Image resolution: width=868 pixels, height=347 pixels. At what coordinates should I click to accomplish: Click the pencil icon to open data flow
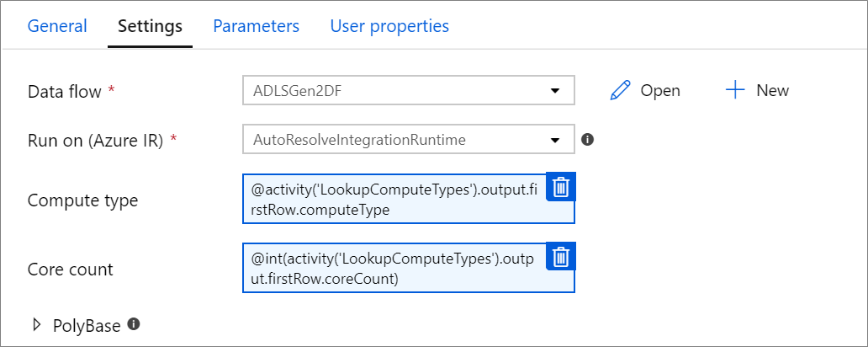pyautogui.click(x=620, y=90)
